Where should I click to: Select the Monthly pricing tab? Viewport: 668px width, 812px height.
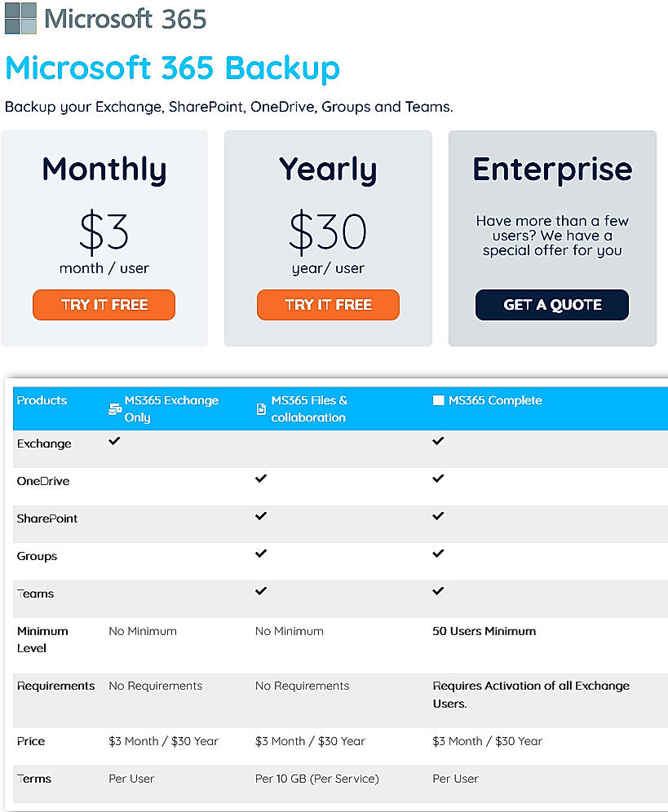(104, 170)
